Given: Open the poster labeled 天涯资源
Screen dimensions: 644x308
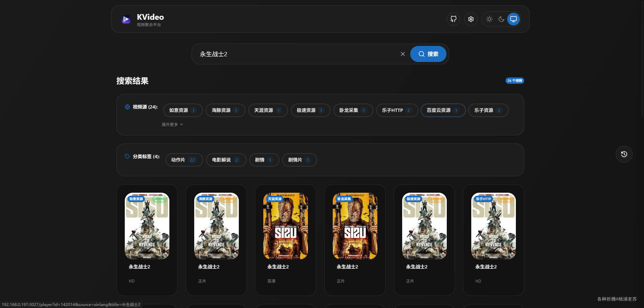Looking at the screenshot, I should [285, 226].
